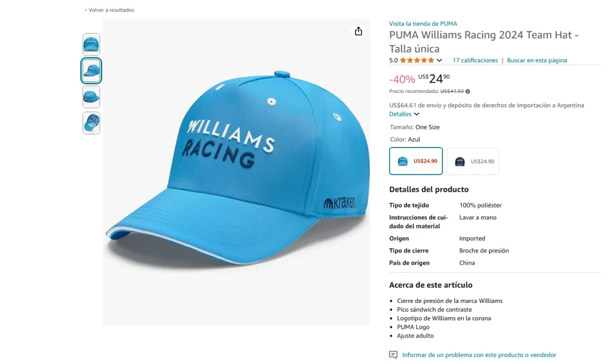Click the share icon on product image
614x364 pixels.
[359, 31]
